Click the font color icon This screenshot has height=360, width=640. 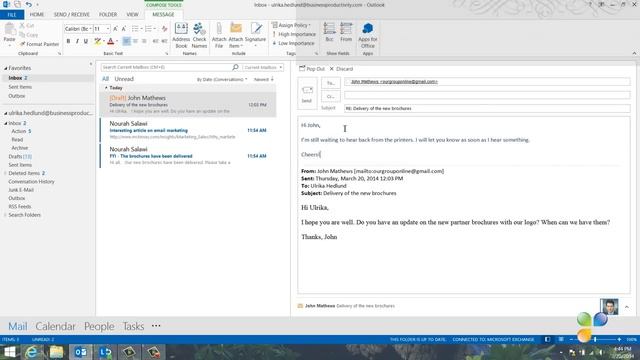click(x=111, y=41)
